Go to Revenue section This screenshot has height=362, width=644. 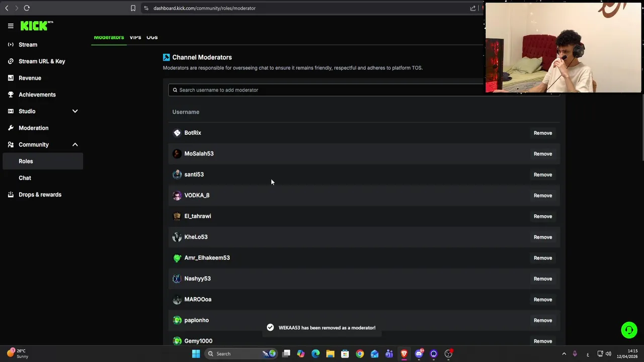(30, 78)
